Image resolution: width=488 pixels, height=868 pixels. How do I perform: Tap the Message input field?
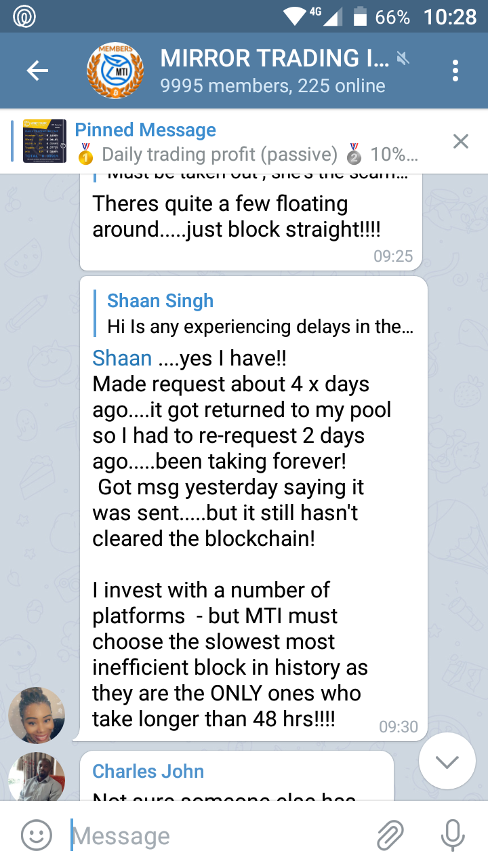coord(217,835)
